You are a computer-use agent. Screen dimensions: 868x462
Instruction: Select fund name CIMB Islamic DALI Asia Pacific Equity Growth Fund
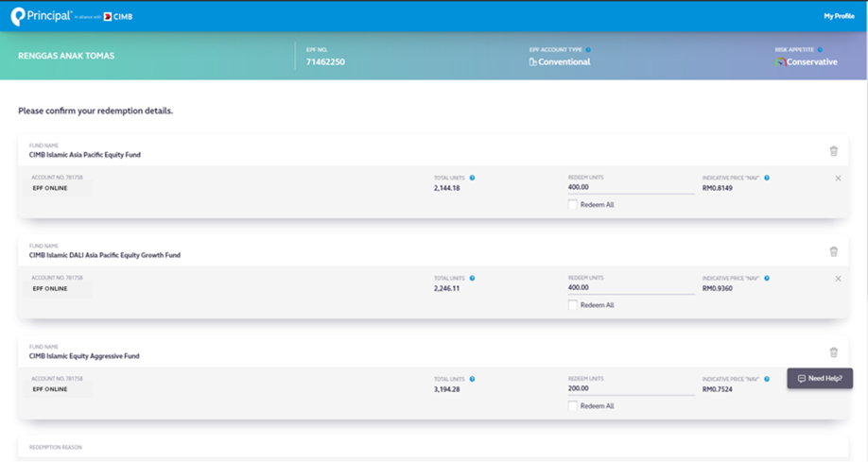105,256
